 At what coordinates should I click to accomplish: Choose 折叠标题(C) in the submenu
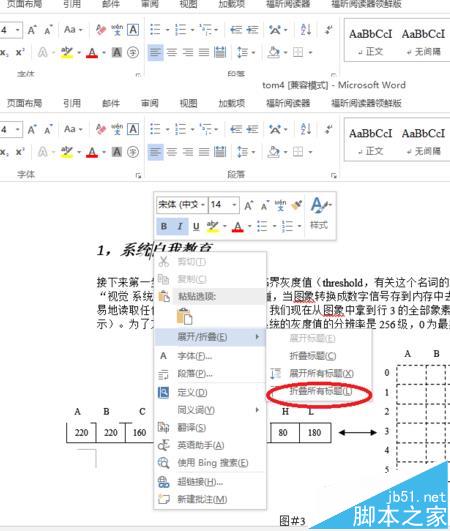tap(319, 356)
